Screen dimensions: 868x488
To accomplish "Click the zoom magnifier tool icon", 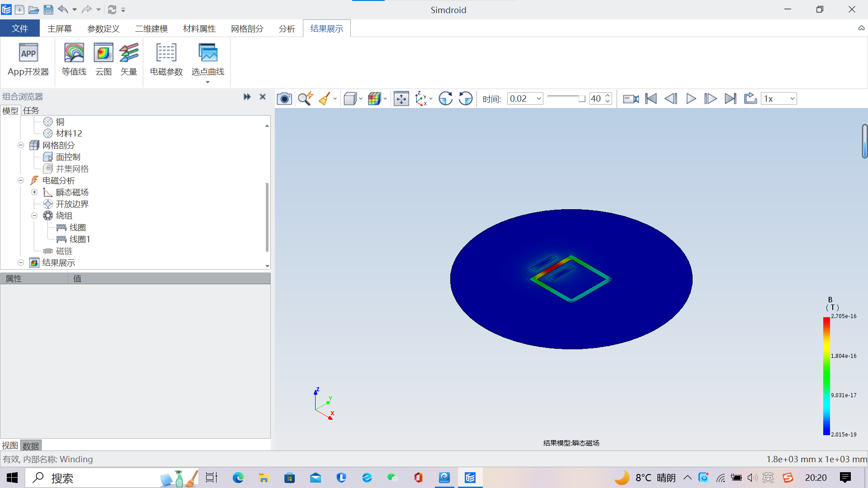I will pos(306,99).
